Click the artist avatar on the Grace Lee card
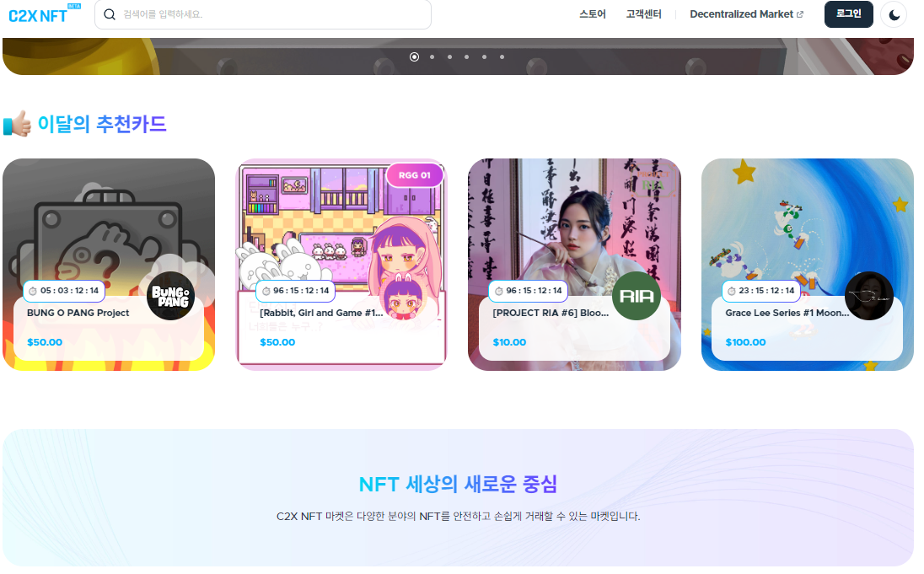 pyautogui.click(x=868, y=296)
